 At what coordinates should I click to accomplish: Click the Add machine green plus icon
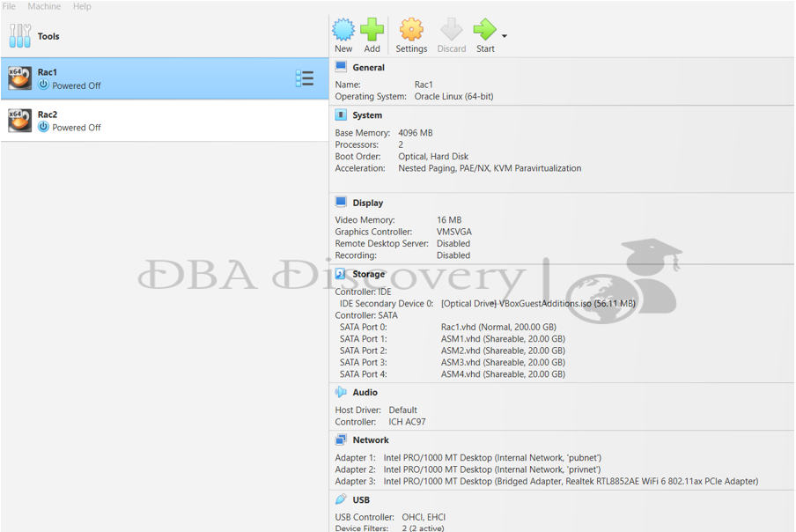click(x=372, y=29)
